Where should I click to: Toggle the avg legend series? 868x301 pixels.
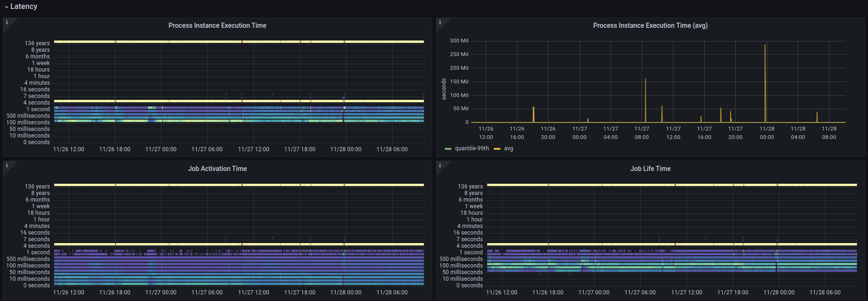pyautogui.click(x=508, y=148)
